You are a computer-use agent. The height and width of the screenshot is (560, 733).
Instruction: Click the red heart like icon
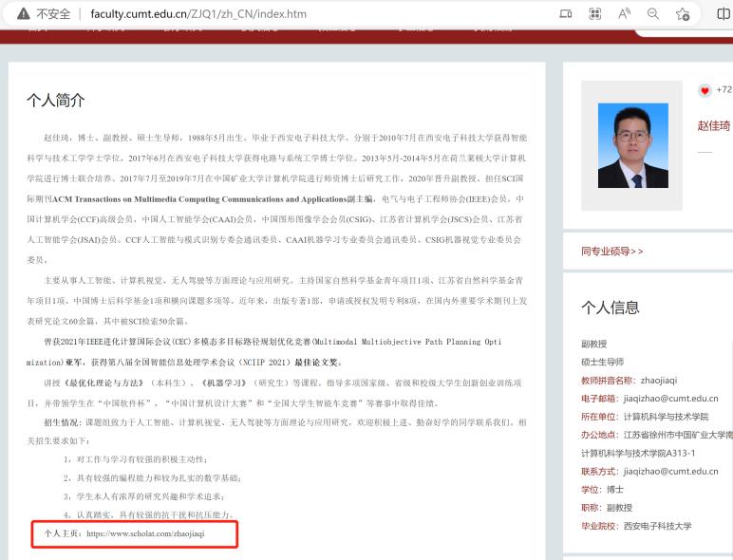tap(705, 90)
